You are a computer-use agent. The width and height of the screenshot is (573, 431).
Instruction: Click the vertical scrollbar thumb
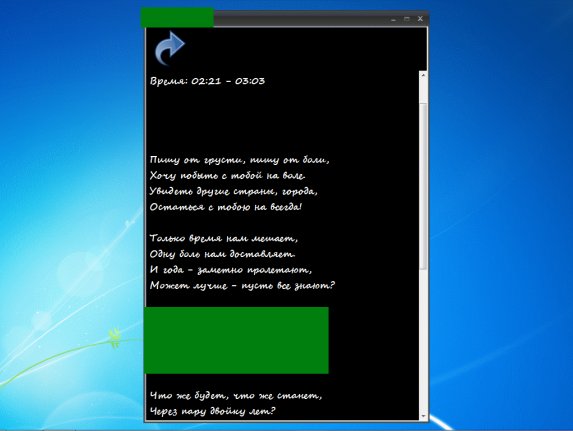click(423, 186)
